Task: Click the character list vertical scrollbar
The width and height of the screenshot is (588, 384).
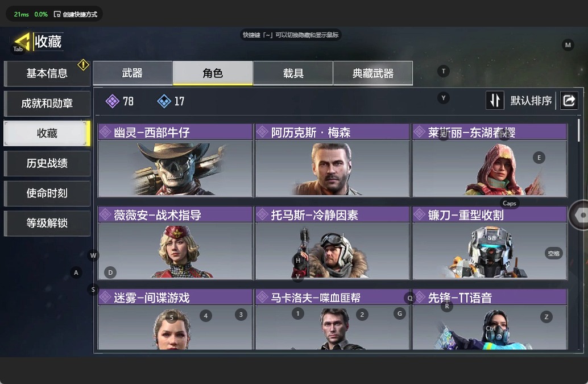Action: click(579, 130)
